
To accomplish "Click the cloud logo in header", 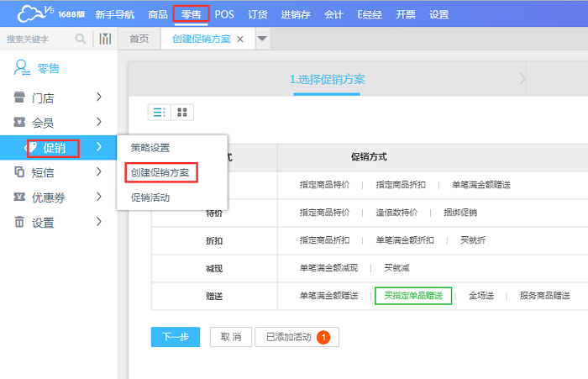I will pyautogui.click(x=34, y=13).
